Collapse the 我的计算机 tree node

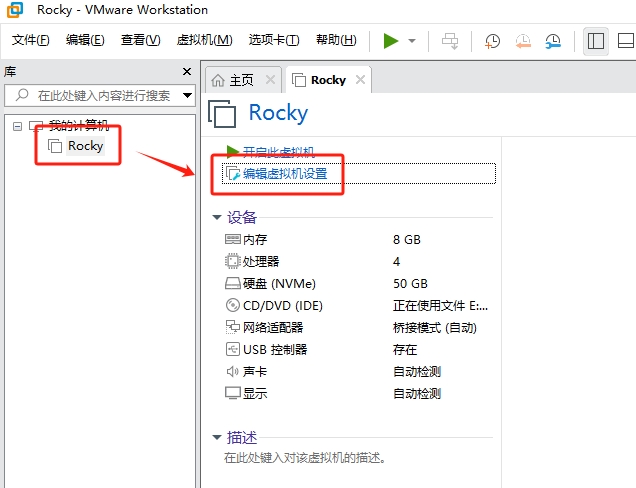[x=18, y=126]
